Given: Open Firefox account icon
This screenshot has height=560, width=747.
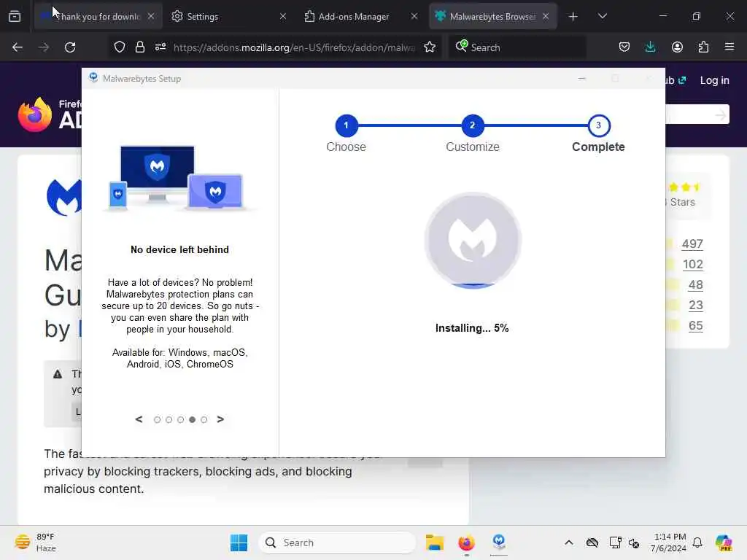Looking at the screenshot, I should 677,47.
